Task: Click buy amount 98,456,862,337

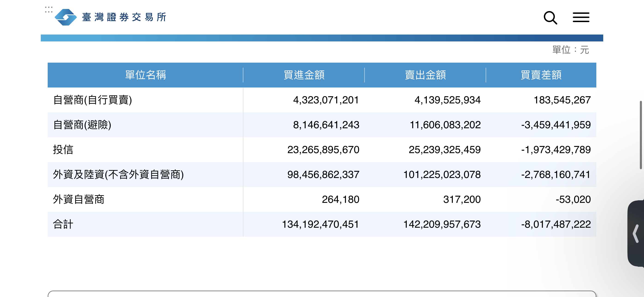Action: [x=323, y=175]
